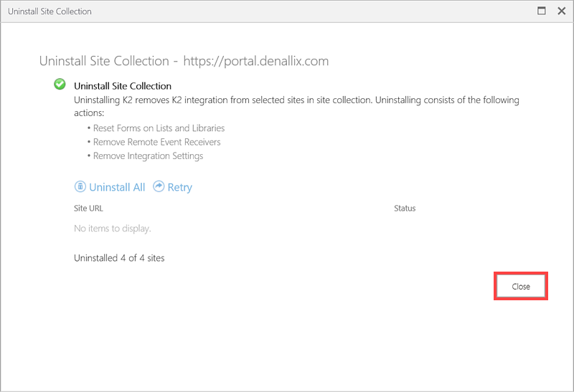Click the dialog title bar text

coord(50,11)
